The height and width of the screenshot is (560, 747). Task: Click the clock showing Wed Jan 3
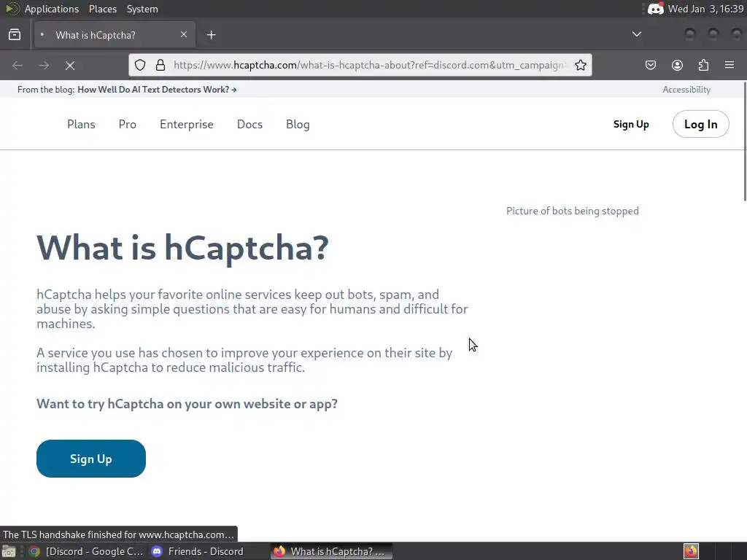coord(705,9)
